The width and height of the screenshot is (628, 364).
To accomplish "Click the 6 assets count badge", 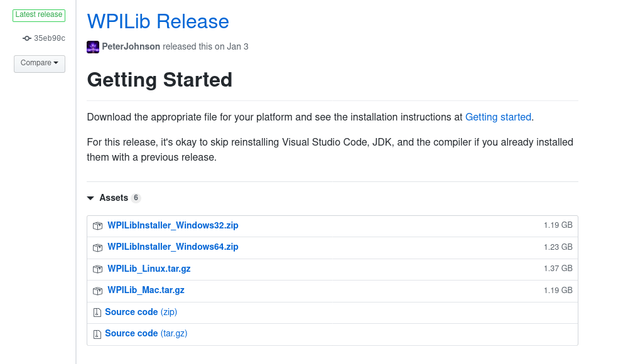I will (137, 197).
